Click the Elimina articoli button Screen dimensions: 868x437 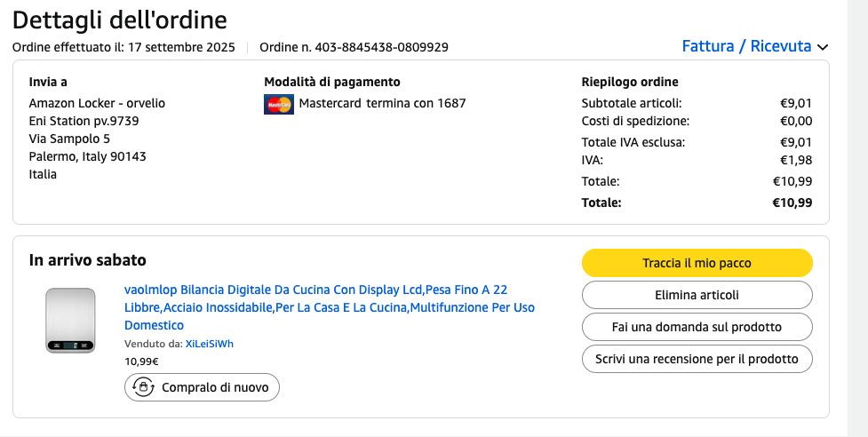[697, 295]
